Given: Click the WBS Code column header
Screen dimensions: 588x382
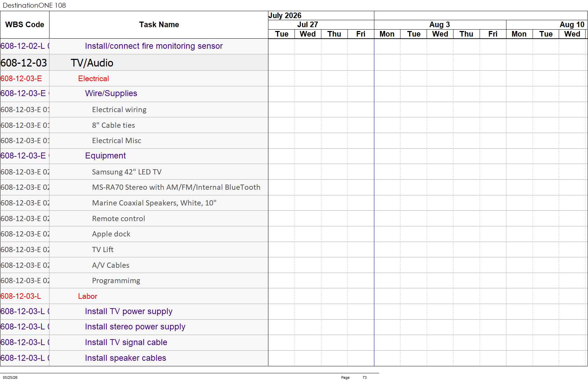Looking at the screenshot, I should [25, 25].
